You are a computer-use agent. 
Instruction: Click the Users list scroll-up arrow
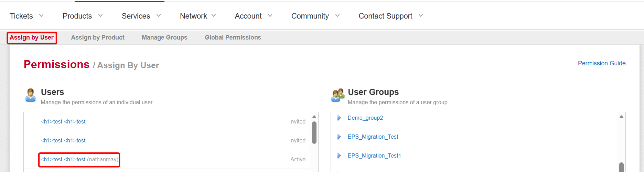pos(314,117)
